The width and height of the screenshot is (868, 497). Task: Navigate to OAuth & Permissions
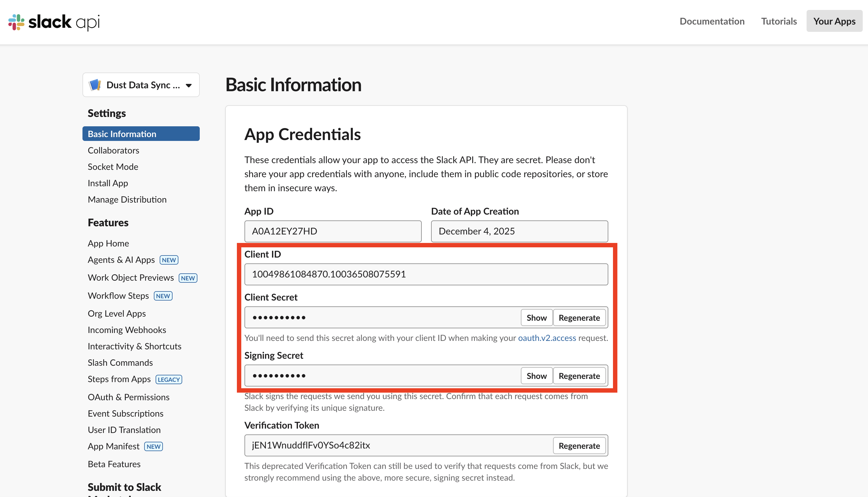coord(128,397)
